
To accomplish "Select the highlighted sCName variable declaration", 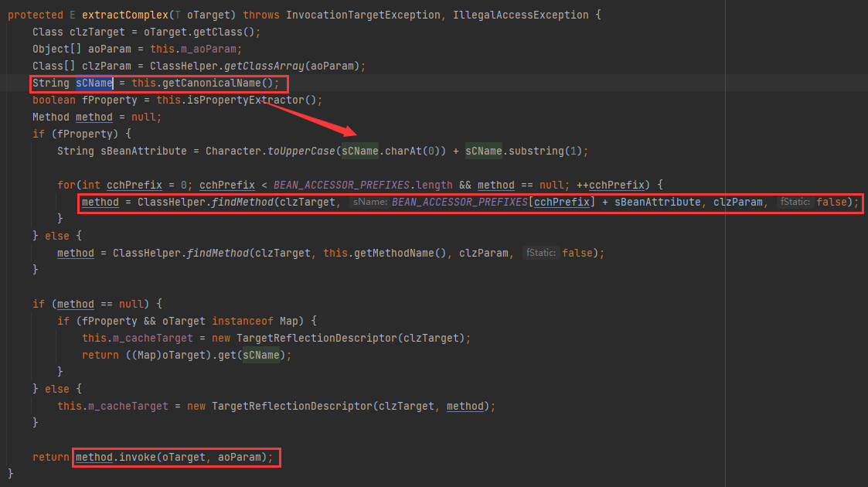I will tap(94, 83).
